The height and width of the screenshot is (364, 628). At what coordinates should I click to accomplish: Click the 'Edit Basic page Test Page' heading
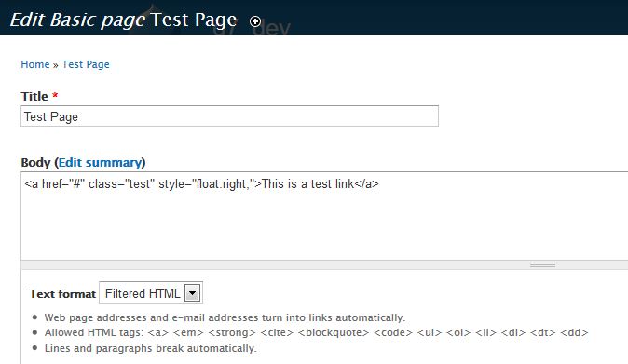[x=123, y=20]
